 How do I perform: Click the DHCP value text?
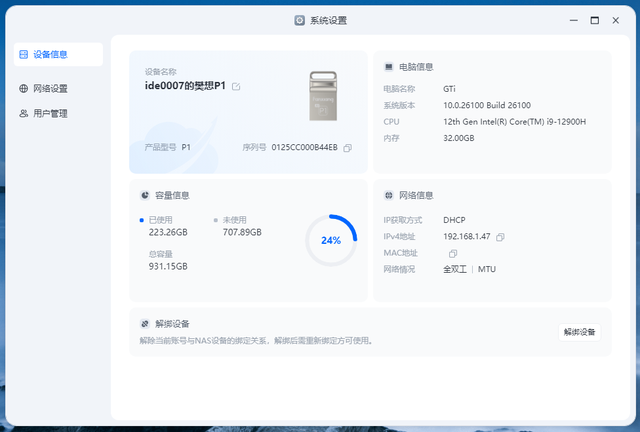pos(454,220)
